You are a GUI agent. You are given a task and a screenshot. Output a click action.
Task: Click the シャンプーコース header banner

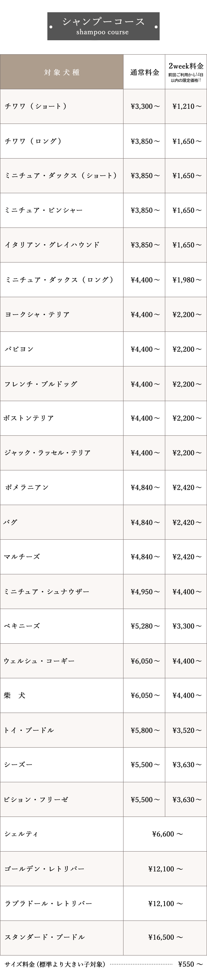pyautogui.click(x=103, y=26)
